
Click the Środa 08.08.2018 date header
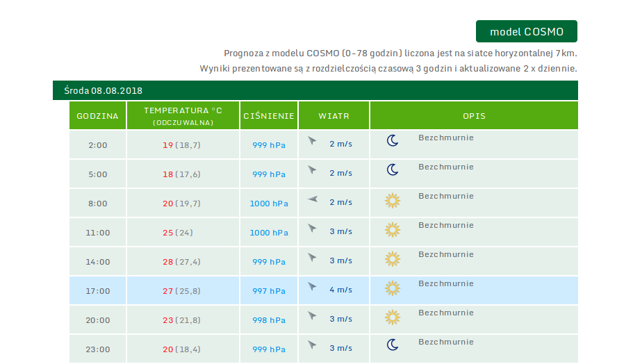click(x=103, y=90)
